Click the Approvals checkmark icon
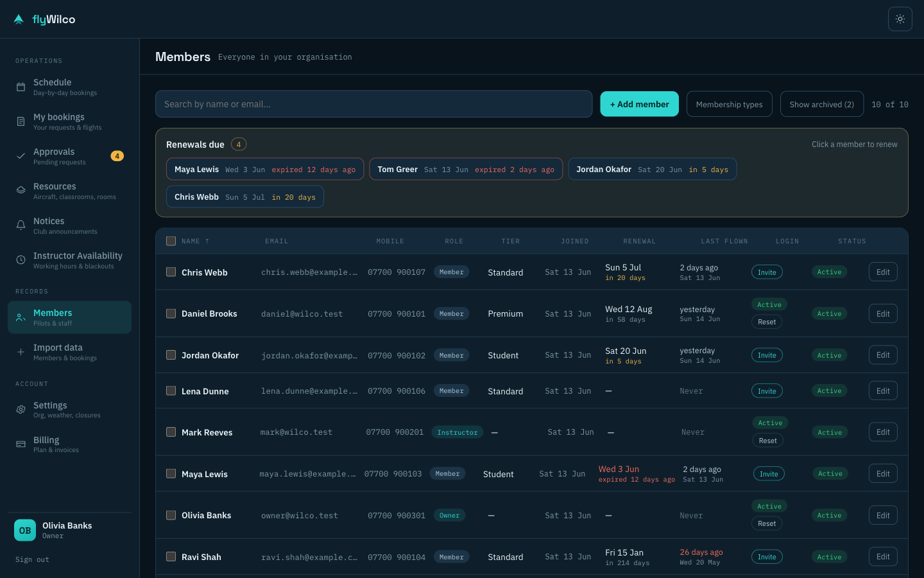This screenshot has width=924, height=578. (x=21, y=156)
